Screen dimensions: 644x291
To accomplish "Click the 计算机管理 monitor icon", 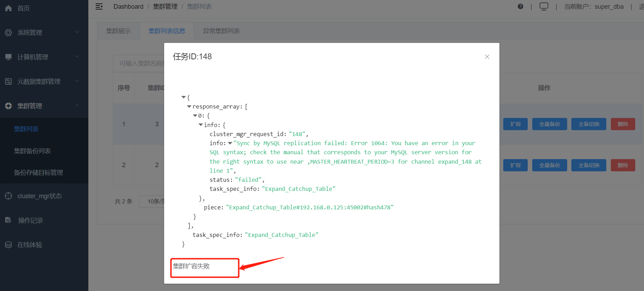I will [8, 57].
